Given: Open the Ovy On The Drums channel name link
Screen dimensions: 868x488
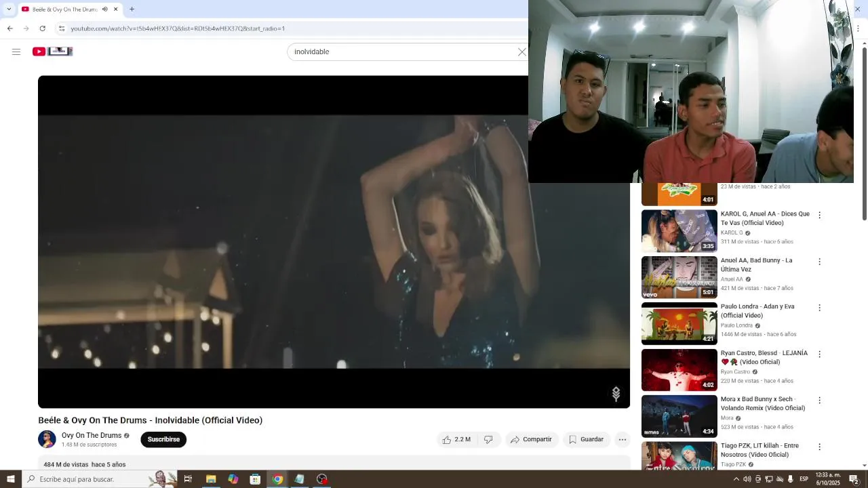Looking at the screenshot, I should coord(92,436).
